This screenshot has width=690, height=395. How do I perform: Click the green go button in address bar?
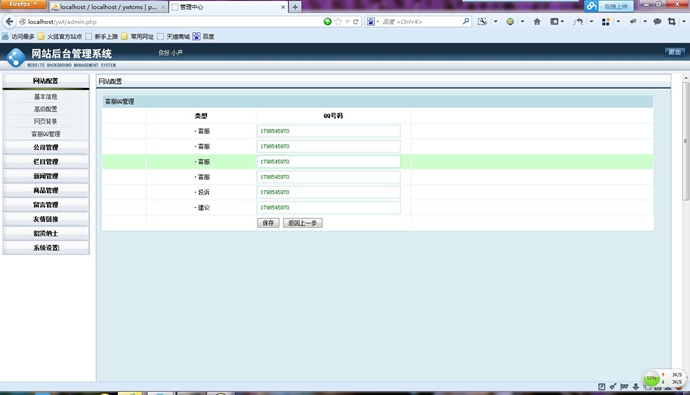327,22
